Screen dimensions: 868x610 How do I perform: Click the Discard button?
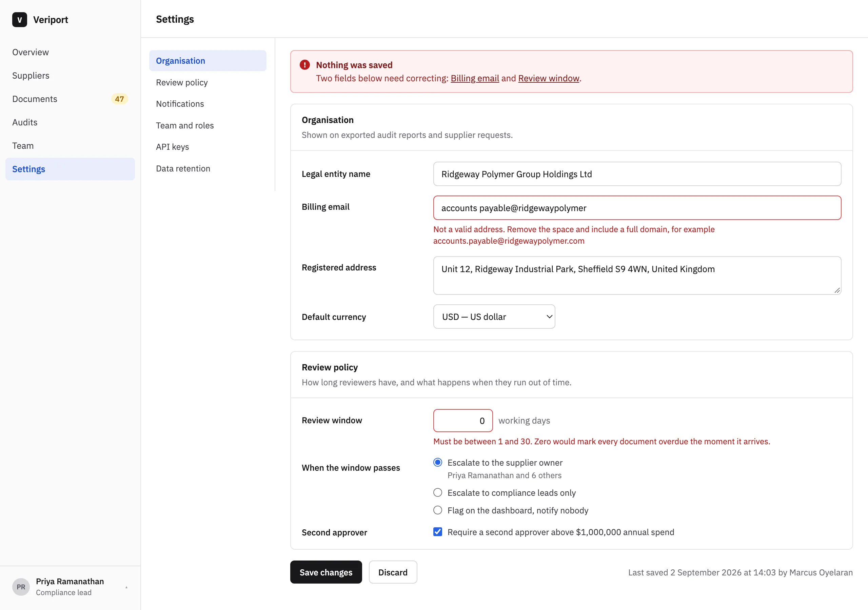tap(393, 572)
